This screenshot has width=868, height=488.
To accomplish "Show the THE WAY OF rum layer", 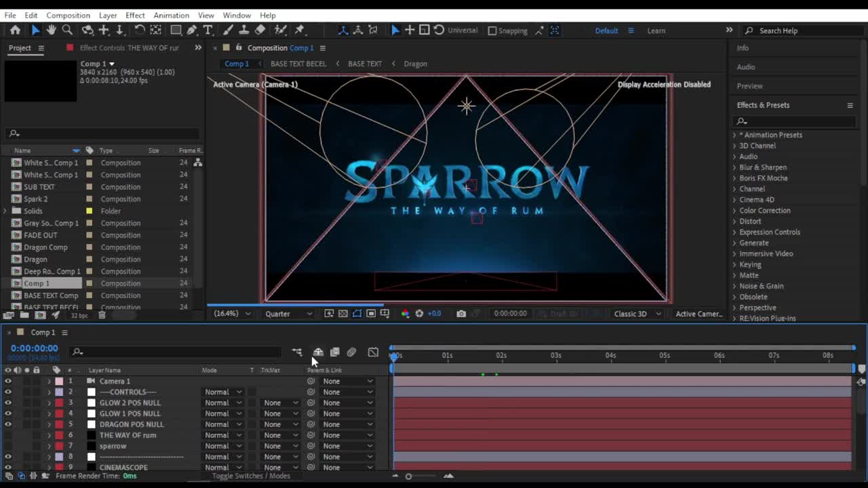I will pyautogui.click(x=8, y=435).
